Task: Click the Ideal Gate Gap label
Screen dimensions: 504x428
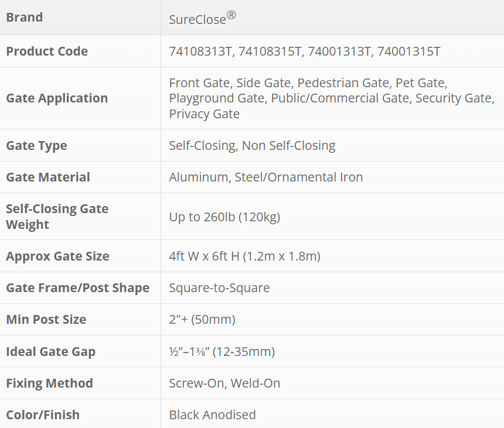Action: pos(50,352)
